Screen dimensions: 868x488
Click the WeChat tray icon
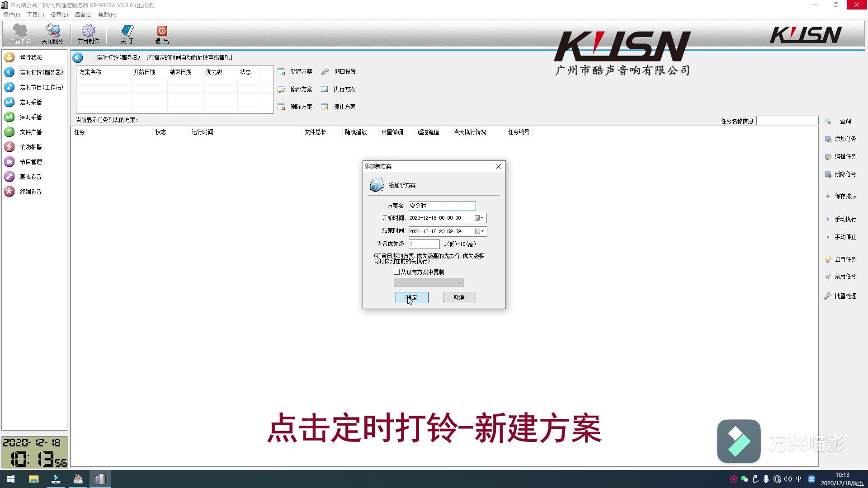point(744,479)
